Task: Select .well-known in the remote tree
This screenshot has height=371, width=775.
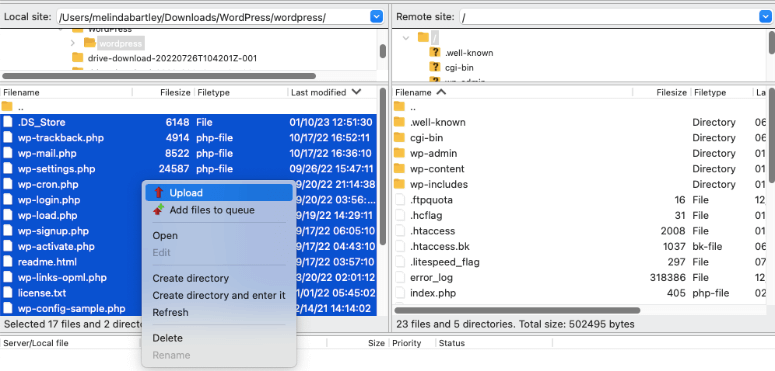Action: point(469,52)
